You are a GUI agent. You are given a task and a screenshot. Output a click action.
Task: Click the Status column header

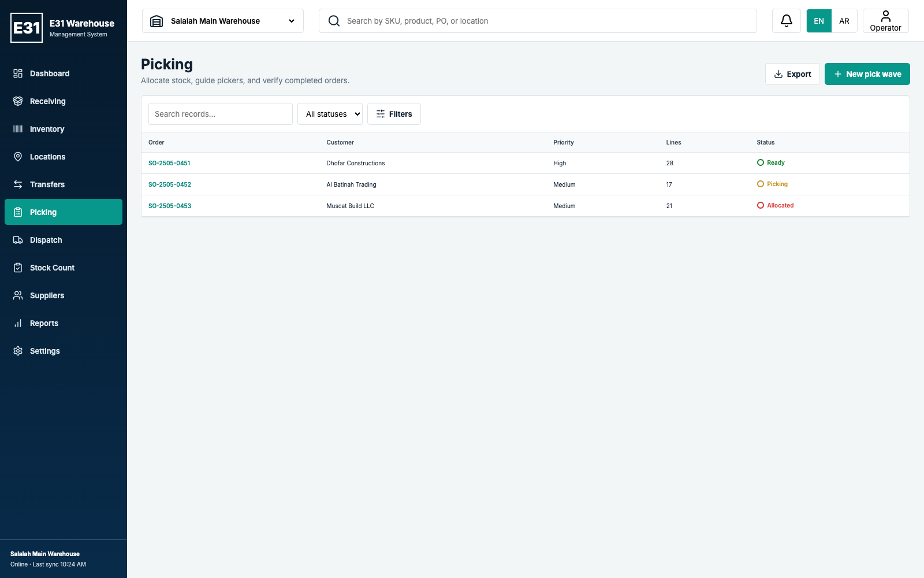click(766, 142)
